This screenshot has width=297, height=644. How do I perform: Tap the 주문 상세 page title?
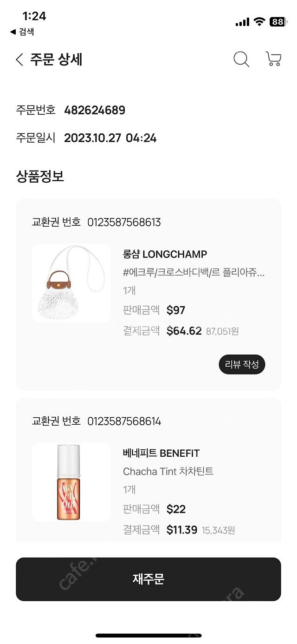(56, 60)
